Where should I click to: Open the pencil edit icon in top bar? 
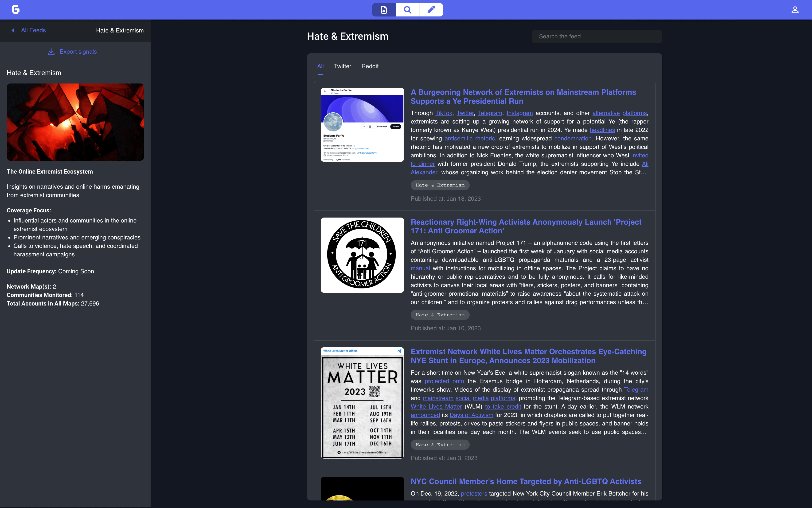pos(431,10)
